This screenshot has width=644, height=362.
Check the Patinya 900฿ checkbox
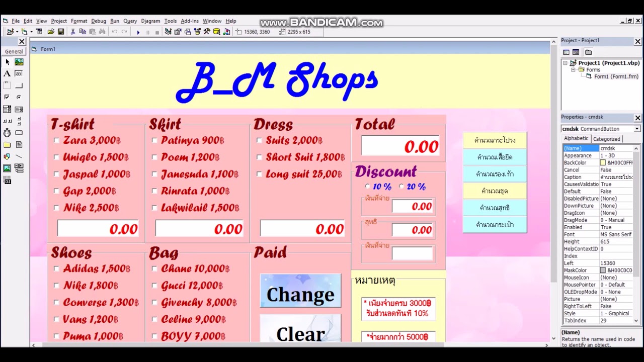point(154,140)
